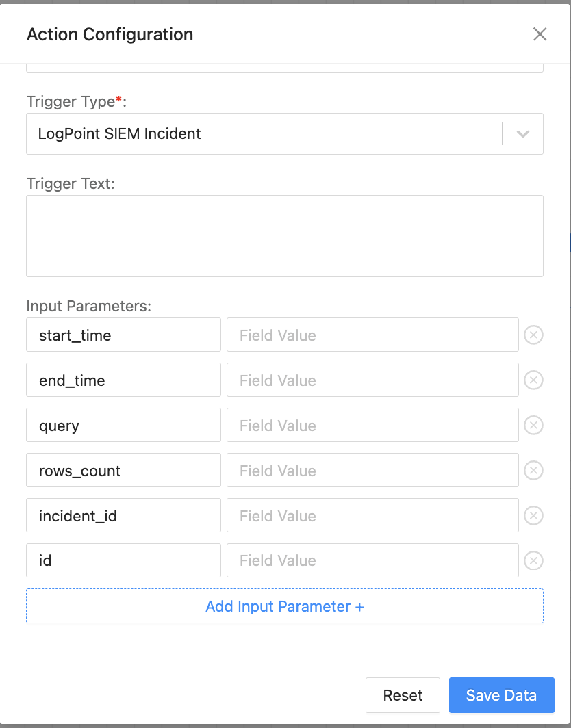Viewport: 571px width, 728px height.
Task: Click Save Data button
Action: (x=501, y=696)
